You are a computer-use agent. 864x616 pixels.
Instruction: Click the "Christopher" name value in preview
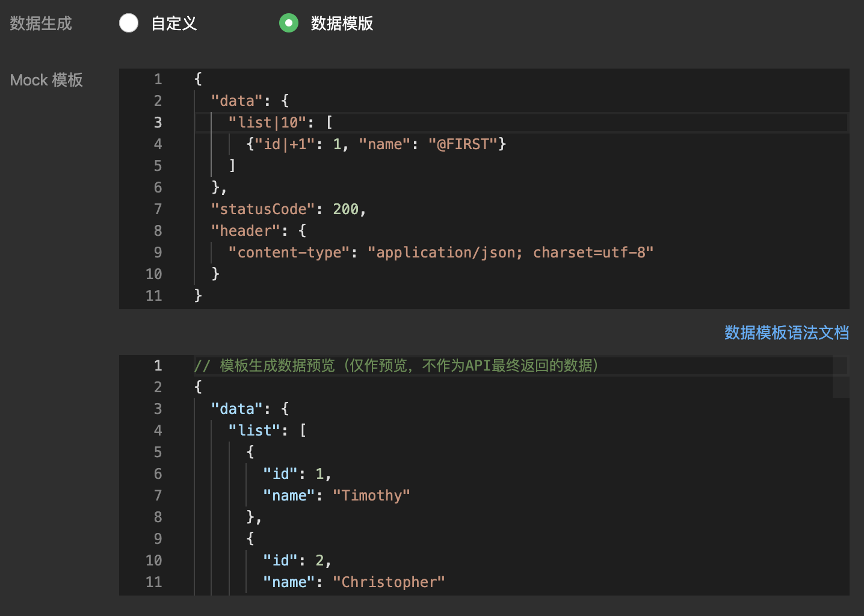click(389, 582)
